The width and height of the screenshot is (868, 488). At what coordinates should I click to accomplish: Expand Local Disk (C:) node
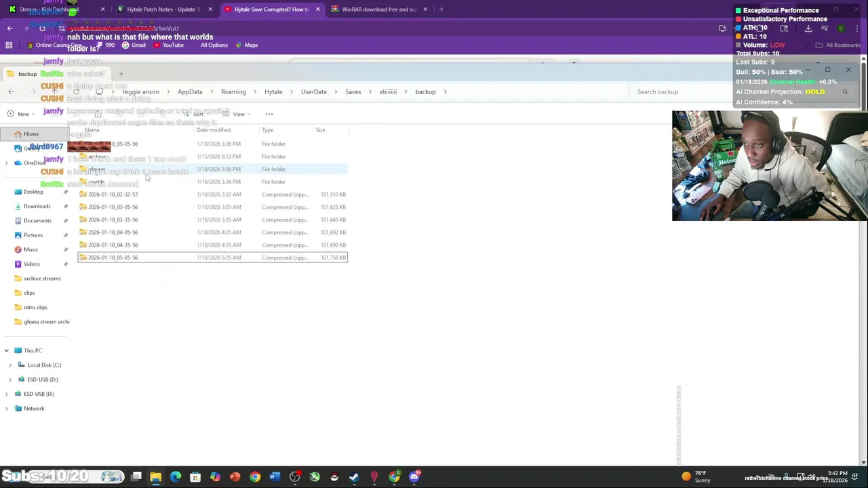point(10,365)
